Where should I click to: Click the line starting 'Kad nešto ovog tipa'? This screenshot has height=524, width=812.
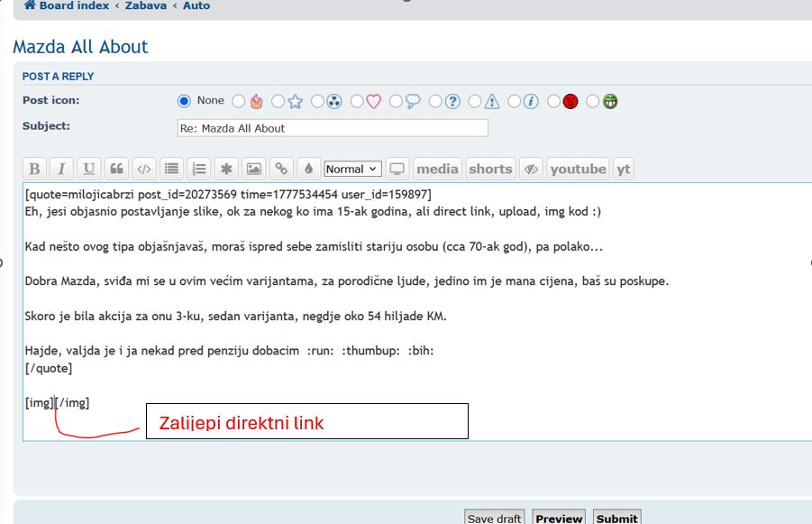point(314,246)
